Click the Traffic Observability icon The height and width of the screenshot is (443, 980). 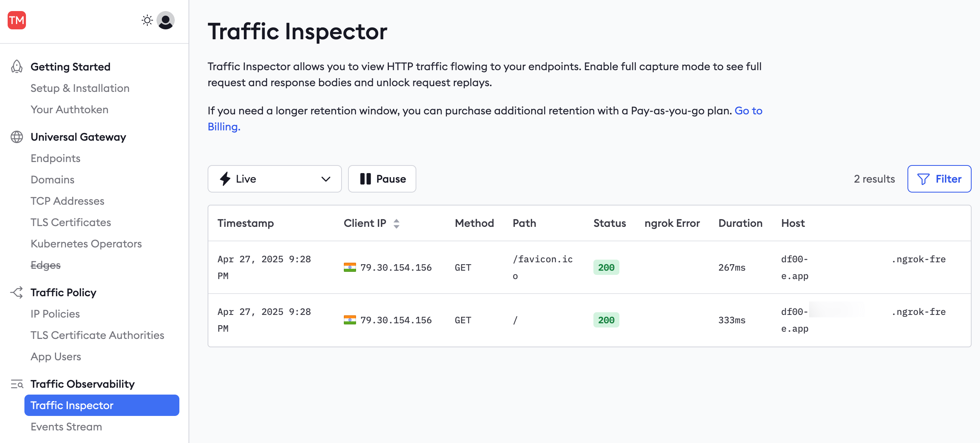tap(16, 384)
